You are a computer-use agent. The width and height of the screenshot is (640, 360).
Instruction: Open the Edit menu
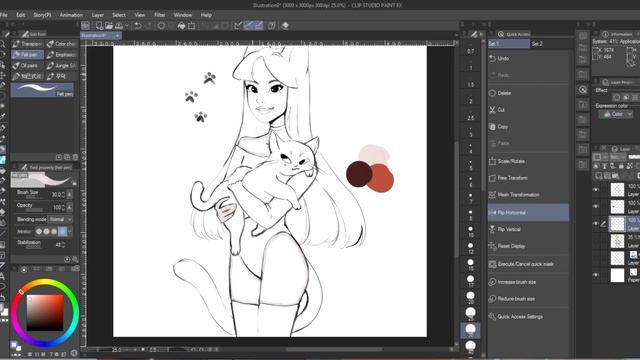coord(21,15)
